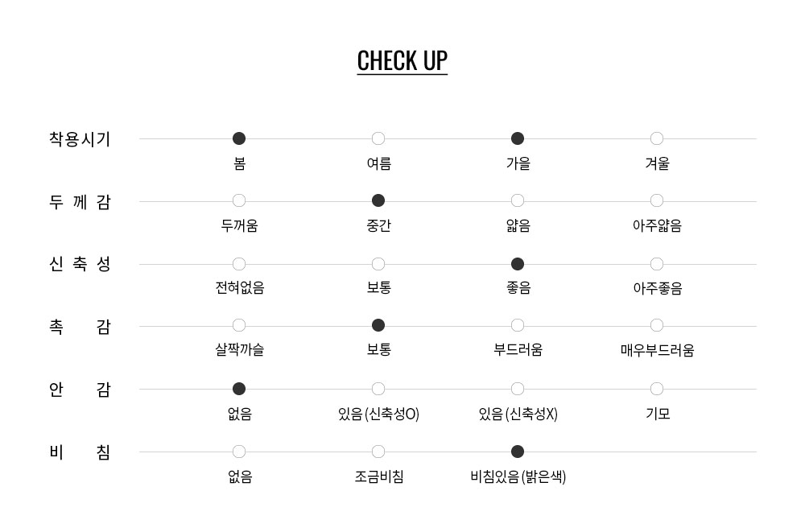Choose 전혀없음 for elasticity

coord(239,264)
